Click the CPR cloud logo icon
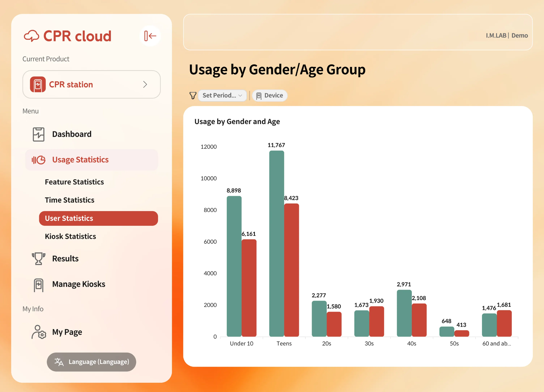 (x=32, y=36)
